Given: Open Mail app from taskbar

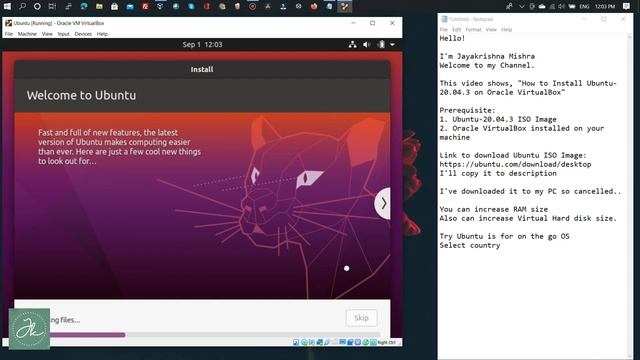Looking at the screenshot, I should [130, 6].
